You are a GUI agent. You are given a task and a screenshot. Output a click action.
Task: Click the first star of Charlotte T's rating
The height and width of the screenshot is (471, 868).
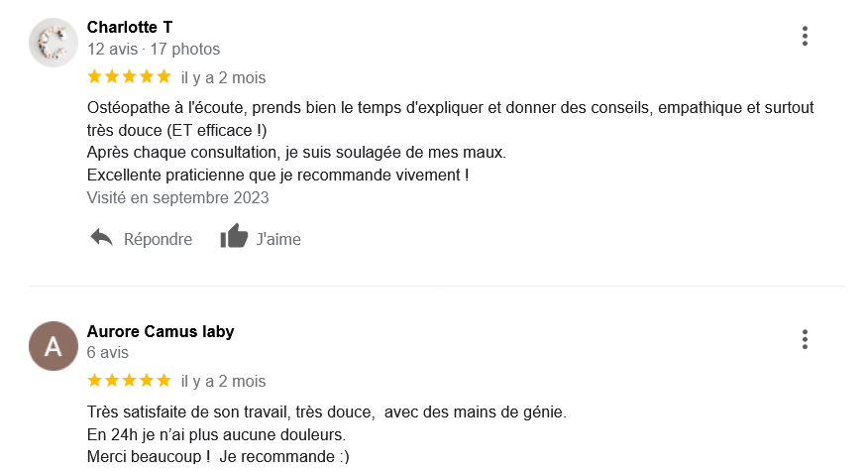tap(94, 76)
